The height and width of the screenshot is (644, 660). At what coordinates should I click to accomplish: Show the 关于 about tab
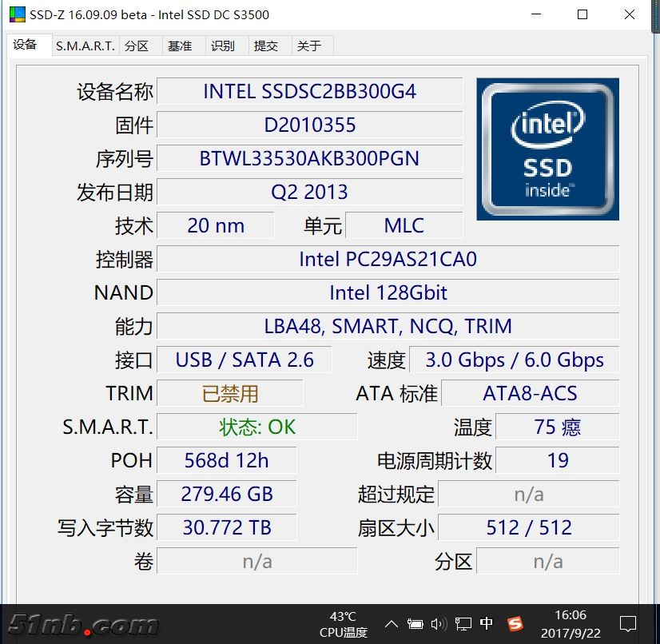(x=309, y=46)
